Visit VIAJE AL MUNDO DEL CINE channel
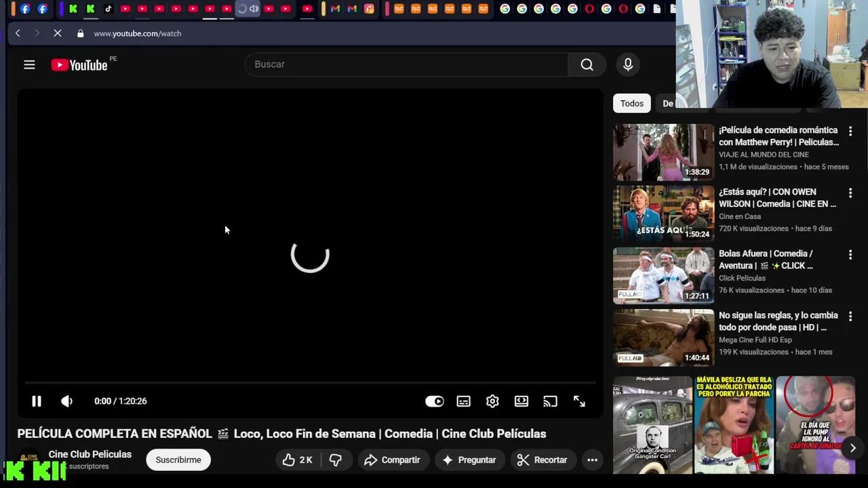This screenshot has width=868, height=488. pyautogui.click(x=764, y=155)
